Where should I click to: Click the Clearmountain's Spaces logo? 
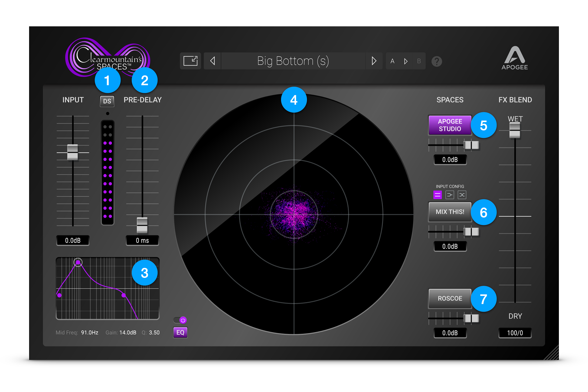click(108, 57)
